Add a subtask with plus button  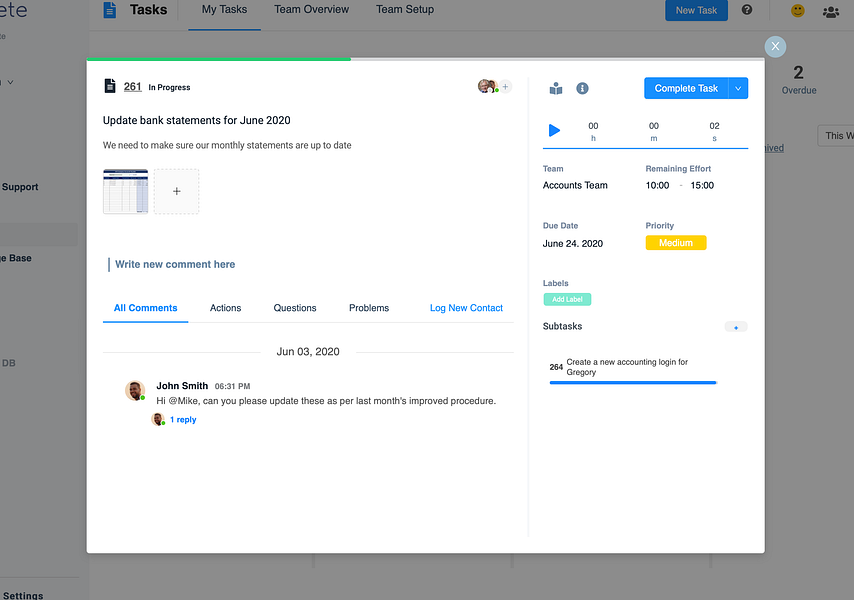[736, 327]
